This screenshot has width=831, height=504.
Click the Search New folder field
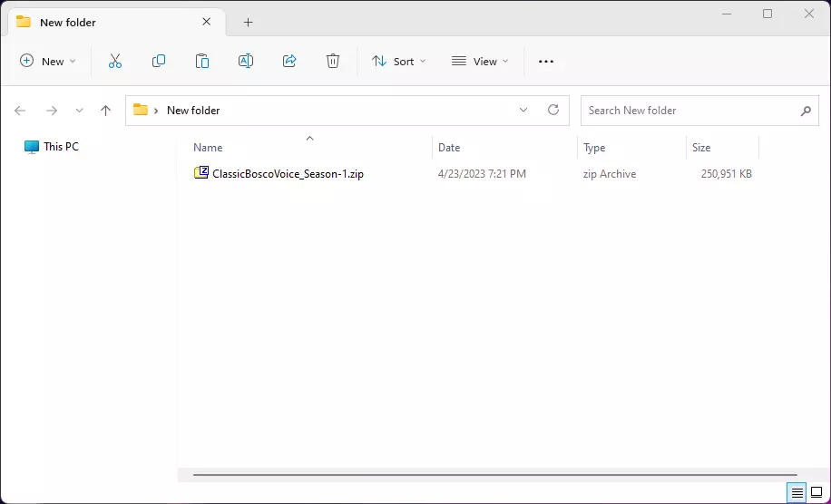[689, 111]
